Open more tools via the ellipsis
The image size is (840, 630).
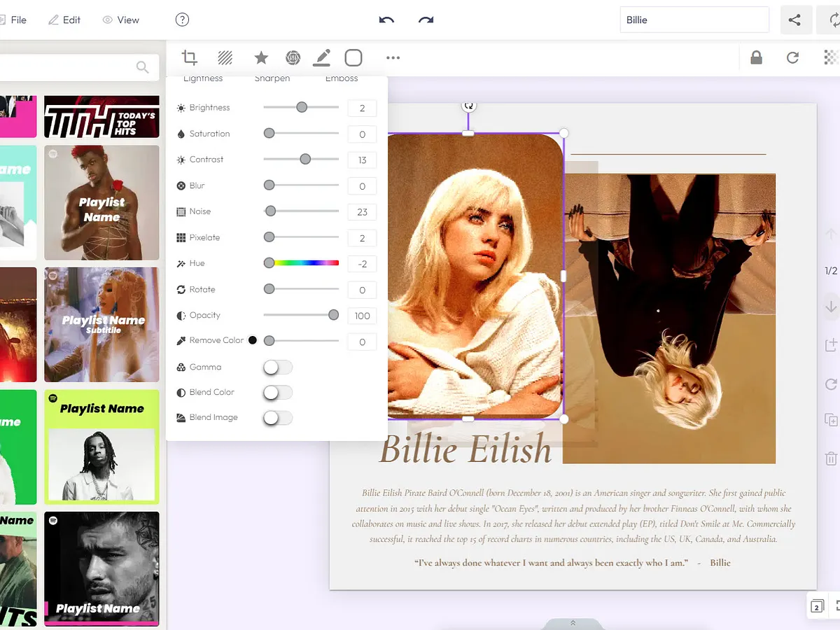(393, 58)
